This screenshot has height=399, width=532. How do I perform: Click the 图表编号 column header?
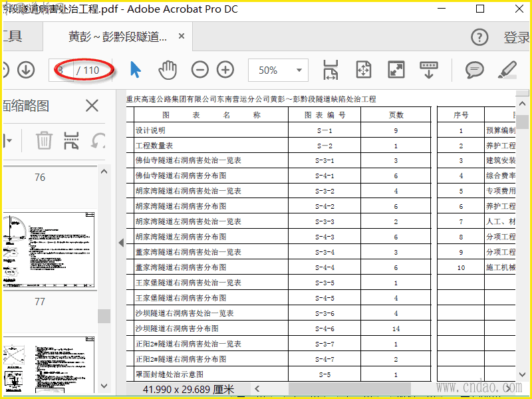point(325,114)
